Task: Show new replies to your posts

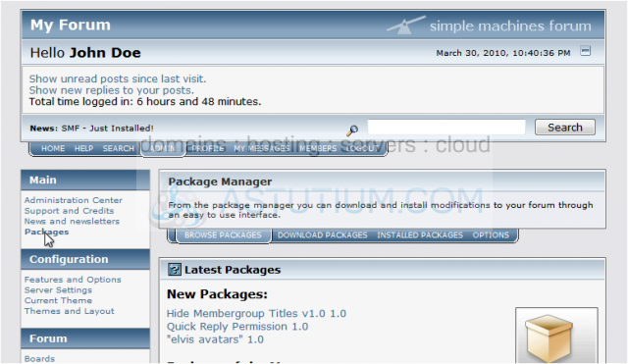Action: point(111,90)
